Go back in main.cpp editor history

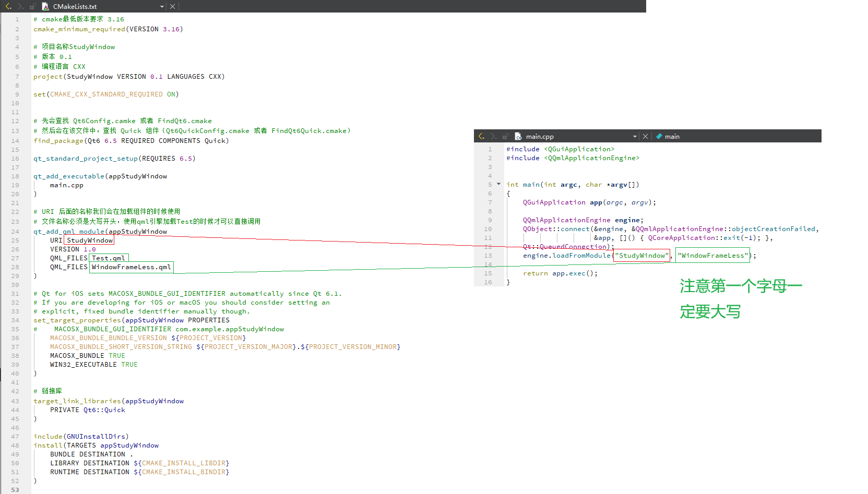pyautogui.click(x=481, y=136)
